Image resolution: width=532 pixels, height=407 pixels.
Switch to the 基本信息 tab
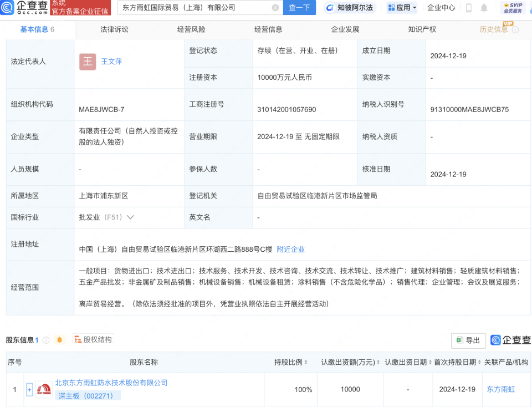tap(37, 29)
